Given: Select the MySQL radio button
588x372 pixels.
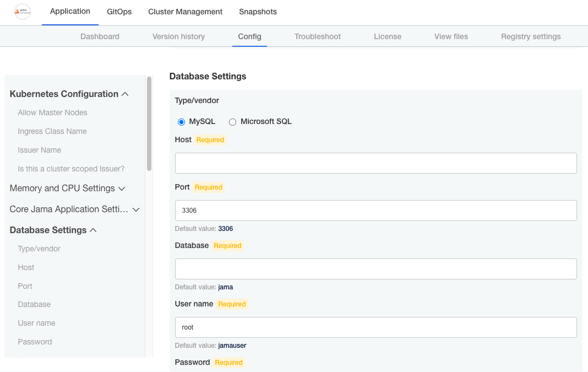Looking at the screenshot, I should (x=182, y=122).
